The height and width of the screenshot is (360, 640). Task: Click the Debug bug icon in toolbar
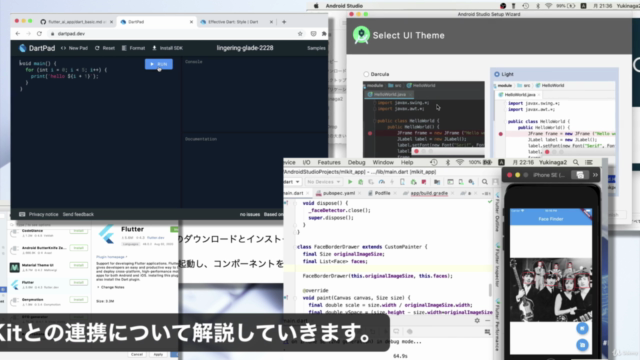[360, 182]
